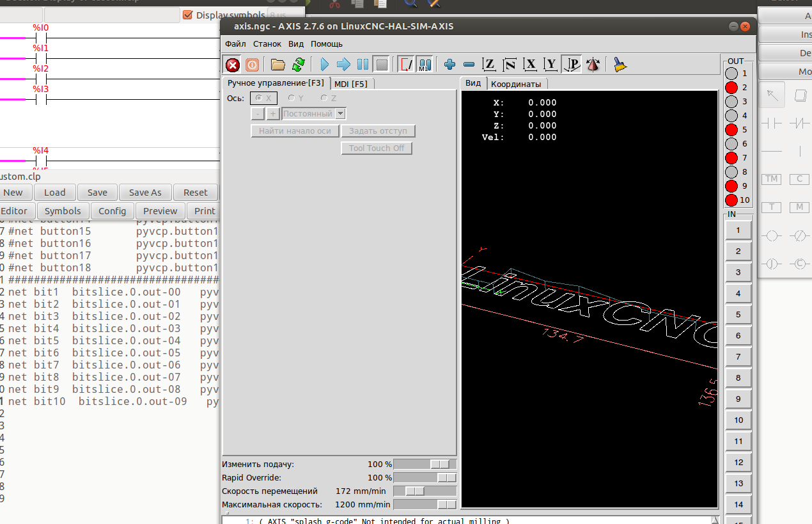Execute the next line with step arrow
812x524 pixels.
(x=343, y=65)
